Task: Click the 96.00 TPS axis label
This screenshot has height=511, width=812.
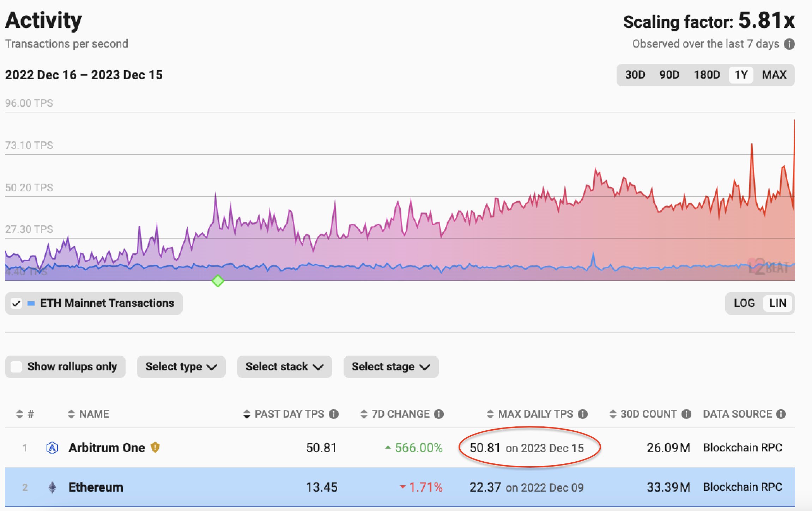Action: coord(29,103)
